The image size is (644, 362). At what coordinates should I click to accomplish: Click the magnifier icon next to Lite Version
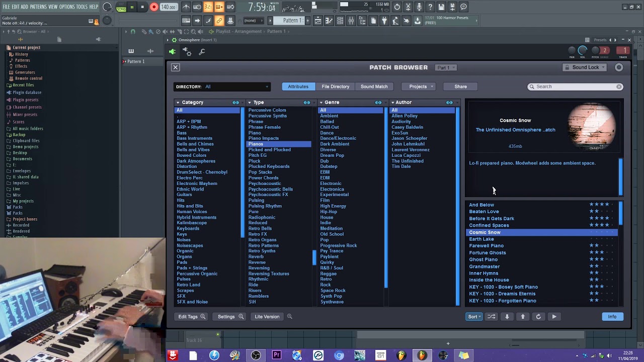click(x=289, y=317)
